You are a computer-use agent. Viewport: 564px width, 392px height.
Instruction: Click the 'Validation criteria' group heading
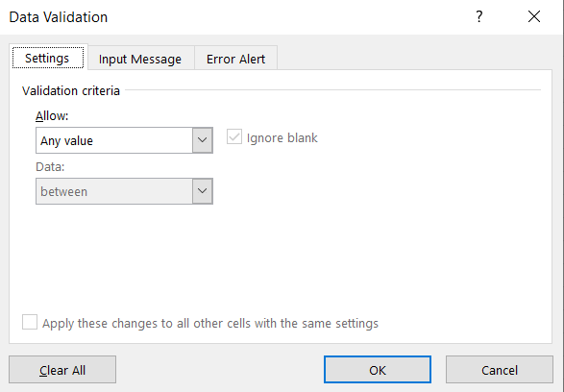click(71, 90)
